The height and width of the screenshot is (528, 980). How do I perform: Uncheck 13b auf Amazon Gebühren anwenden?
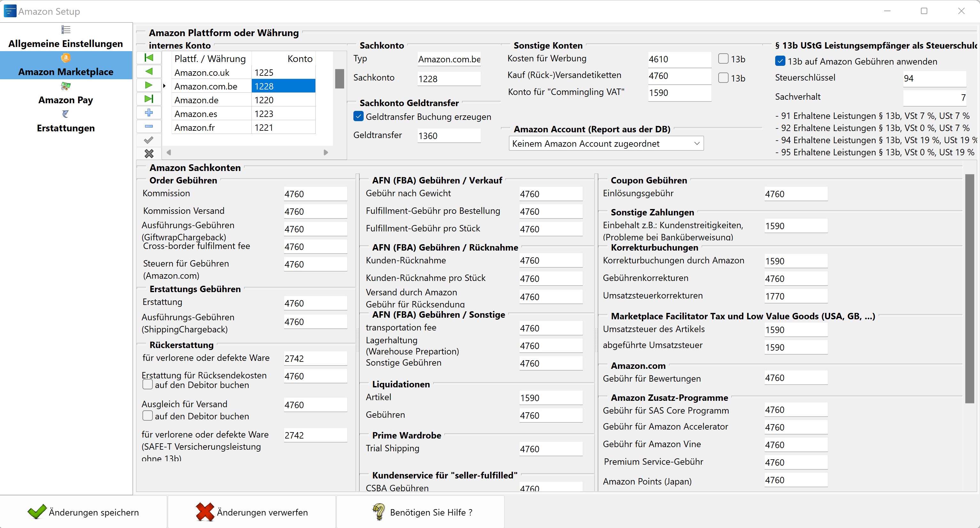780,61
